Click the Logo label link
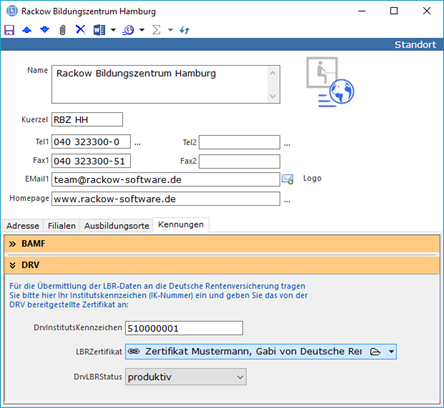 pos(312,178)
